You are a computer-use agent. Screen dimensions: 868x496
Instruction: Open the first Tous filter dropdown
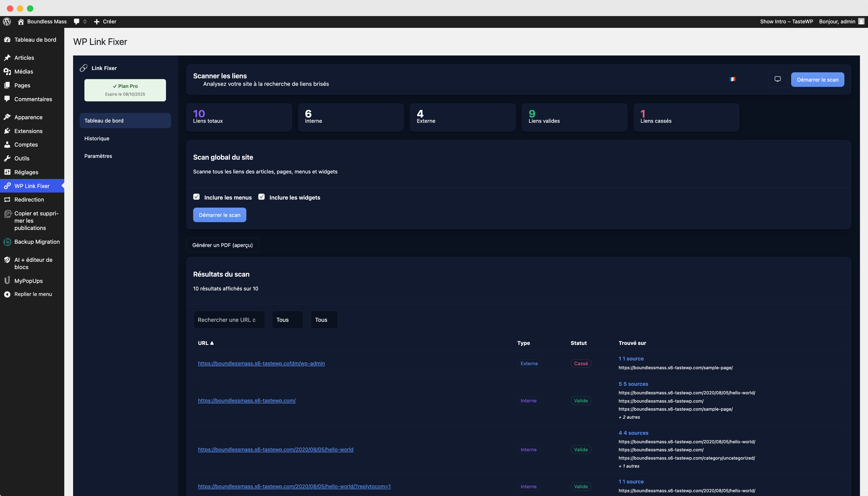[287, 320]
